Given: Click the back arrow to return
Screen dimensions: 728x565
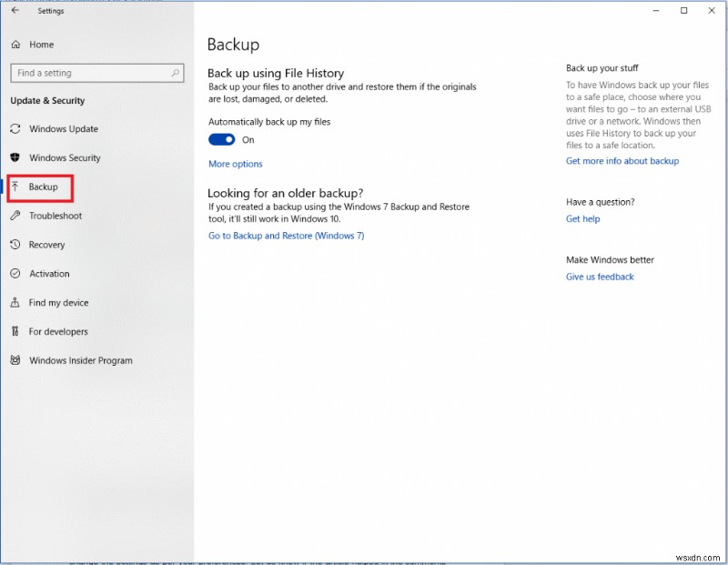Looking at the screenshot, I should coord(14,11).
